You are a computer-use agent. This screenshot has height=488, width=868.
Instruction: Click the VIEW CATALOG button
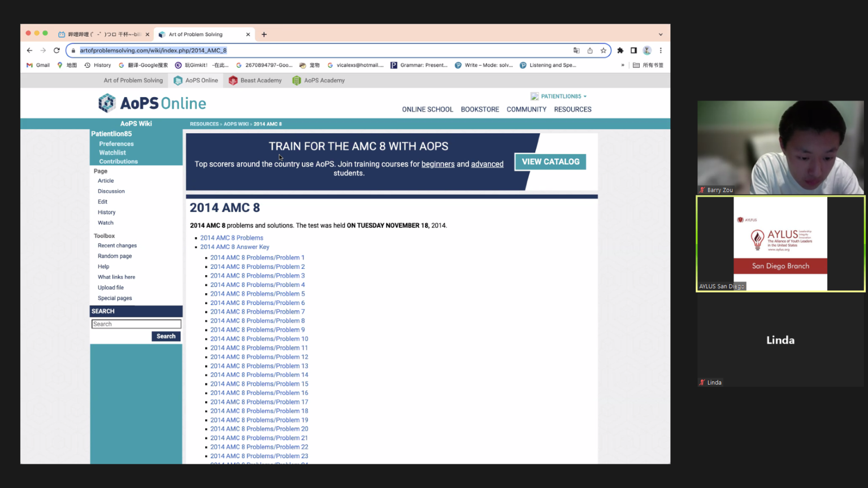click(550, 162)
